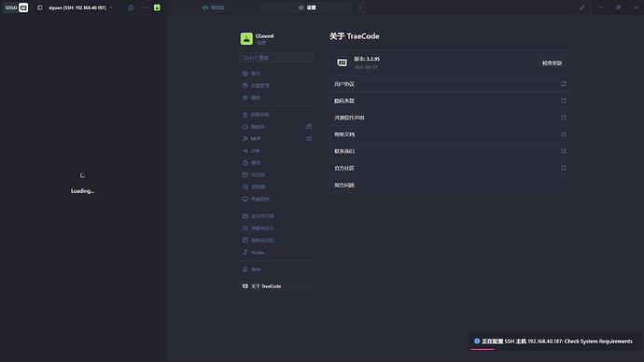This screenshot has width=644, height=362.
Task: Click the collapse arrows icon near window controls
Action: tap(582, 7)
